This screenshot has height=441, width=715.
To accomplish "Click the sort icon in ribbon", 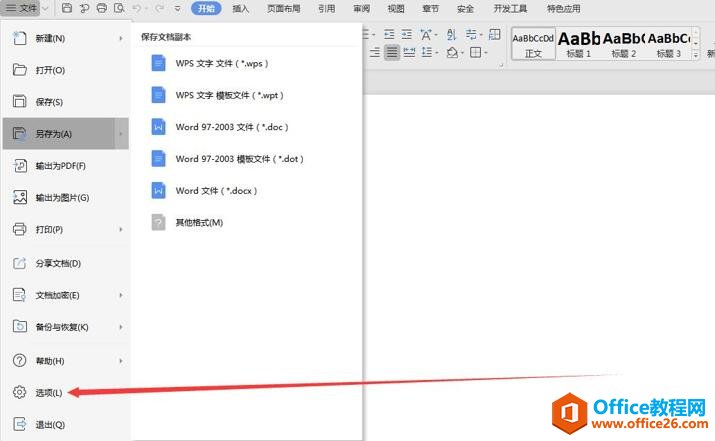I will (x=451, y=34).
